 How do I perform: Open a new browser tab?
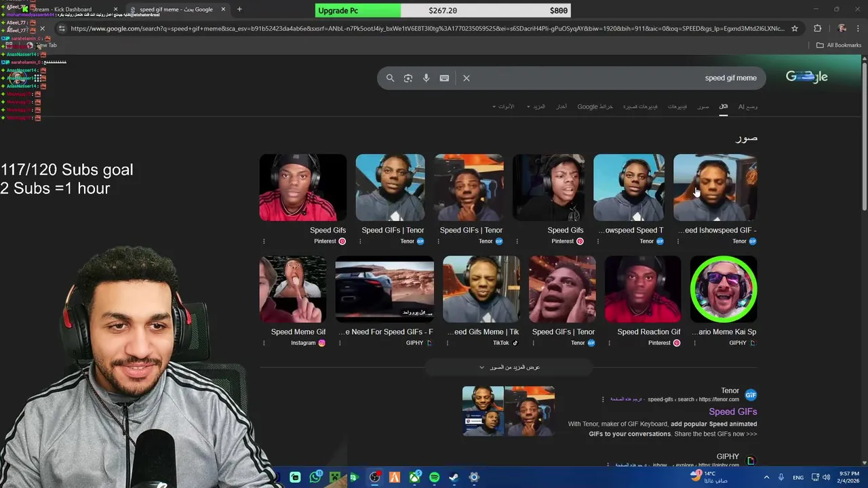pos(239,9)
